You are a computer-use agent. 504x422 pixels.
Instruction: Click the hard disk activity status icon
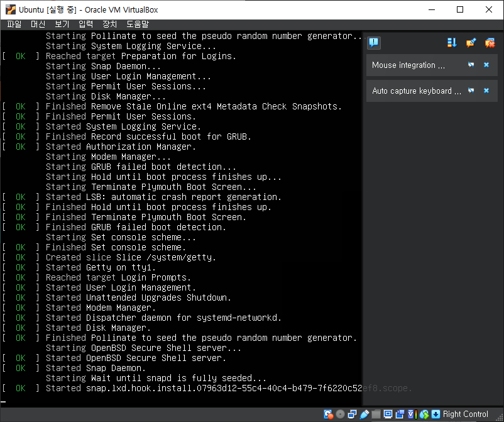pyautogui.click(x=328, y=414)
